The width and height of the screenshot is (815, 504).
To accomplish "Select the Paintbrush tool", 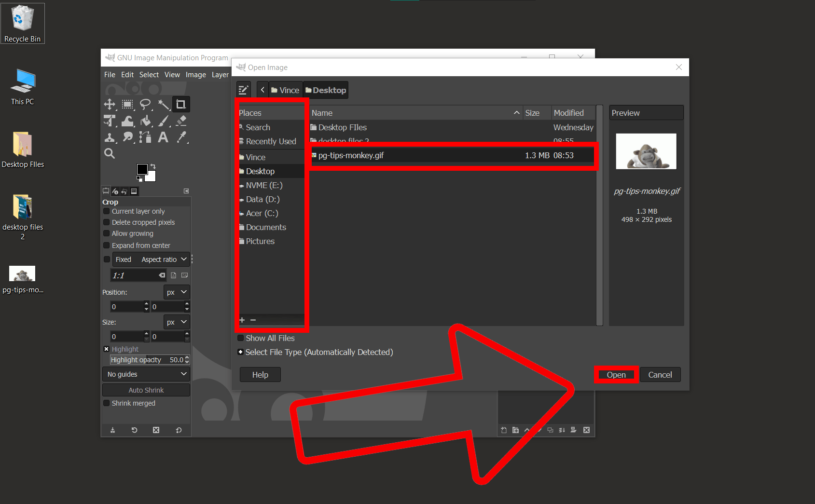I will (164, 121).
